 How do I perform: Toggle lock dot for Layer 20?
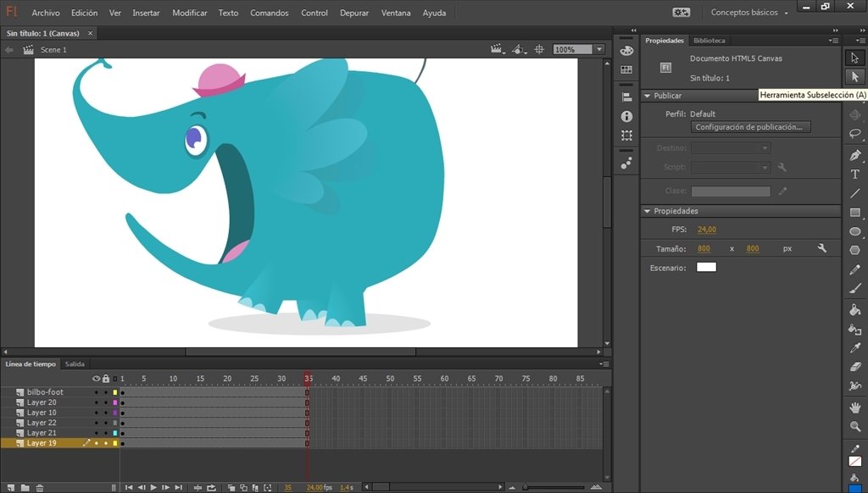(106, 403)
